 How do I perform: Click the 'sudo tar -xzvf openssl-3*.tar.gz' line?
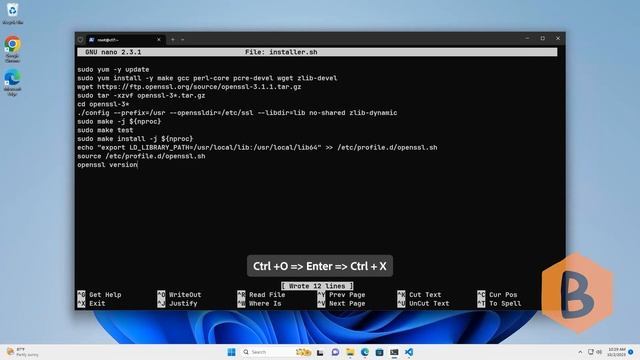tap(141, 96)
